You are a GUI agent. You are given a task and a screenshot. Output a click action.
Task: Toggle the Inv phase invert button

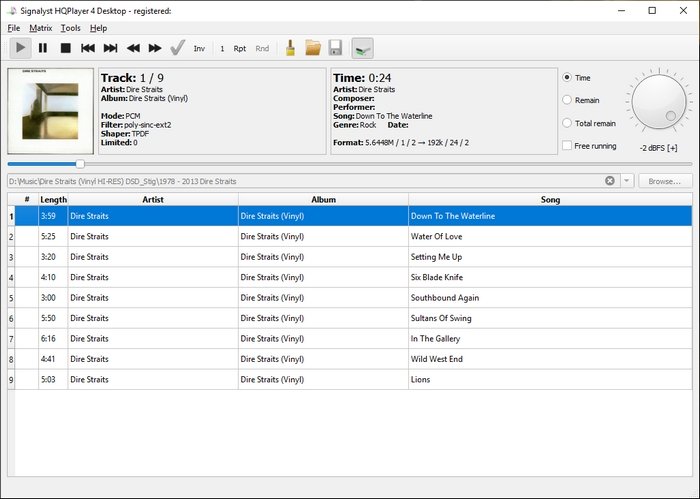[x=199, y=48]
